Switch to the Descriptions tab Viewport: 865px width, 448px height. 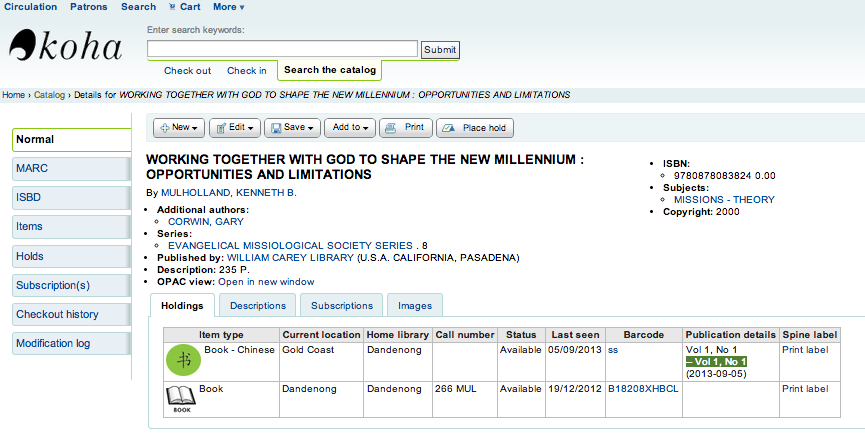pos(258,306)
